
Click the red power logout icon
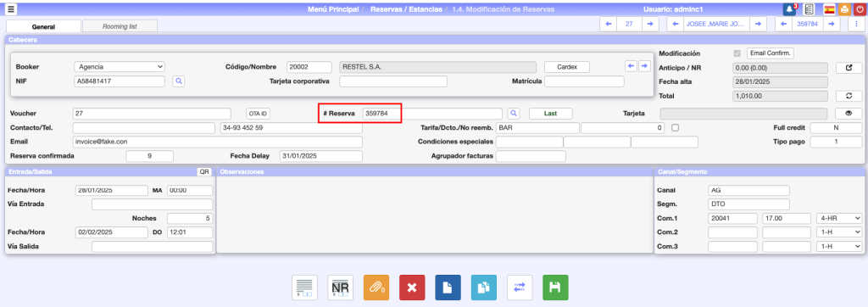coord(860,9)
